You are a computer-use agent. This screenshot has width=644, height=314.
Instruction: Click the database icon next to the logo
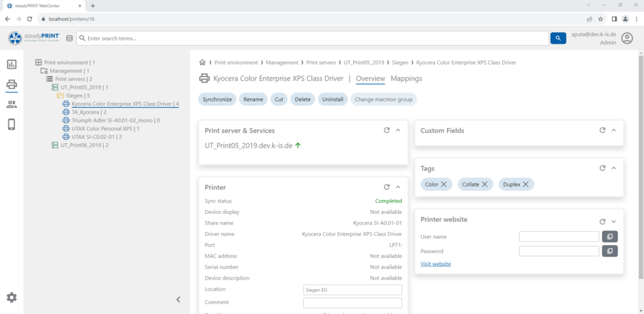click(x=69, y=38)
